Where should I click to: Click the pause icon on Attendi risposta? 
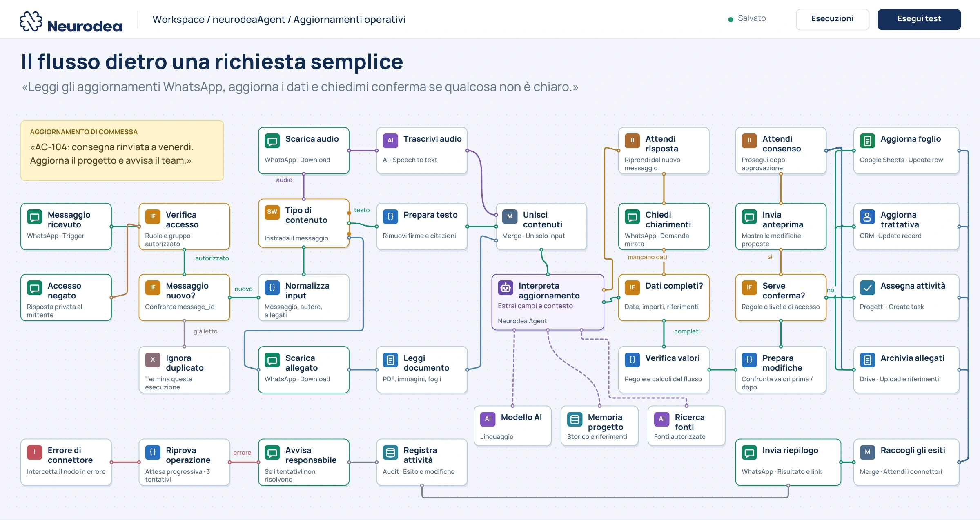[x=632, y=141]
